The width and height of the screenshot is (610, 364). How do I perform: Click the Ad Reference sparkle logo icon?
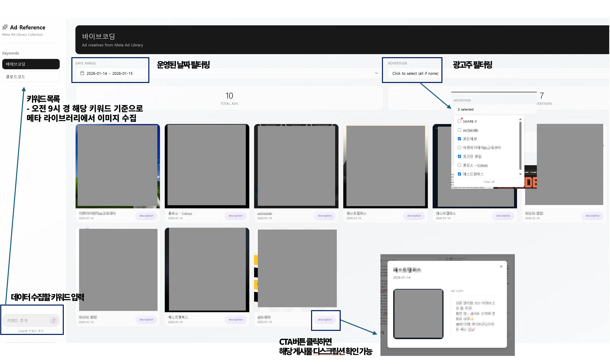point(5,27)
